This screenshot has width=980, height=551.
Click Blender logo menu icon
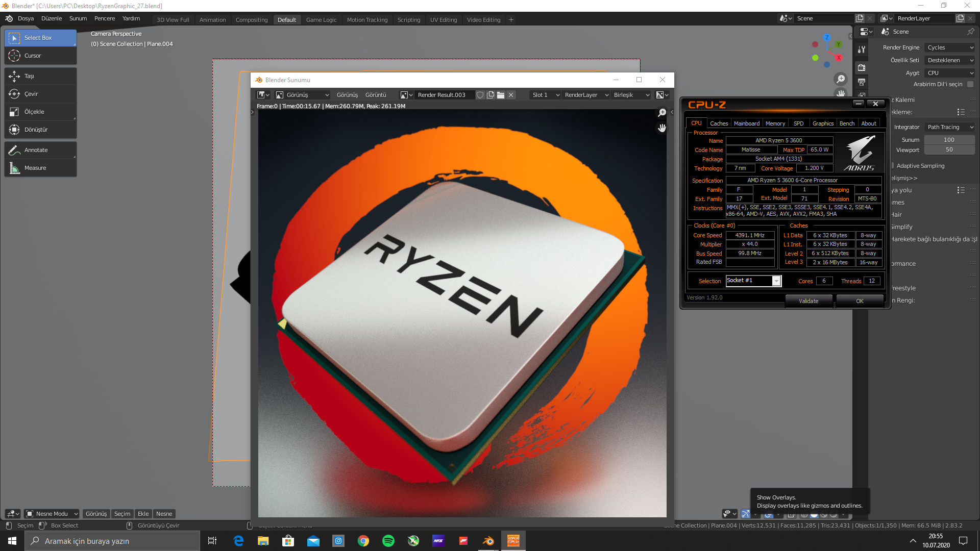(9, 18)
